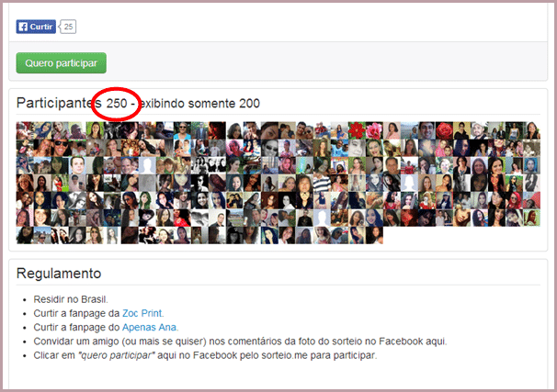557x392 pixels.
Task: Select the last thumbnail in the bottom row
Action: [x=373, y=235]
